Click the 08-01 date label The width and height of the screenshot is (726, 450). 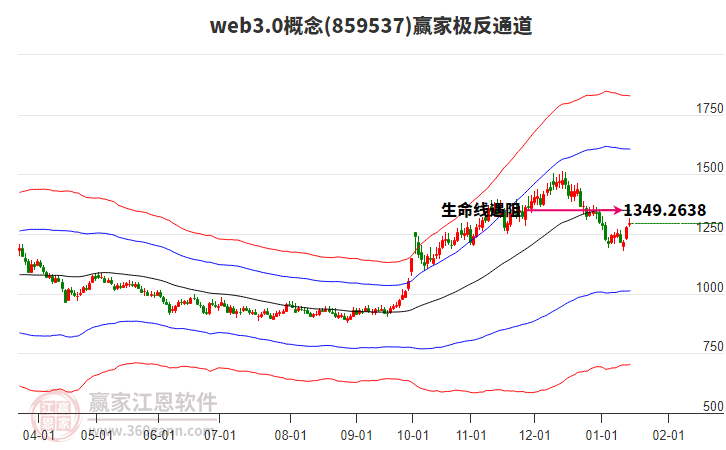(x=290, y=435)
